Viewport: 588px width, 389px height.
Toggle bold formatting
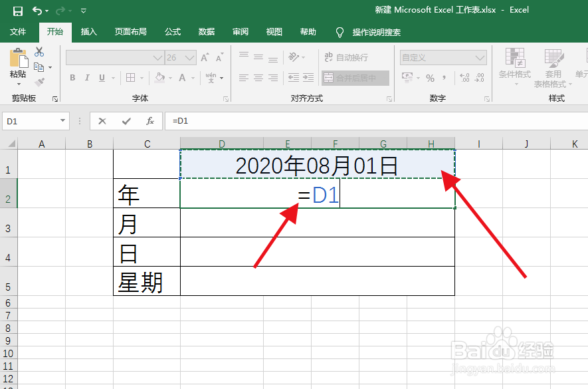[72, 78]
